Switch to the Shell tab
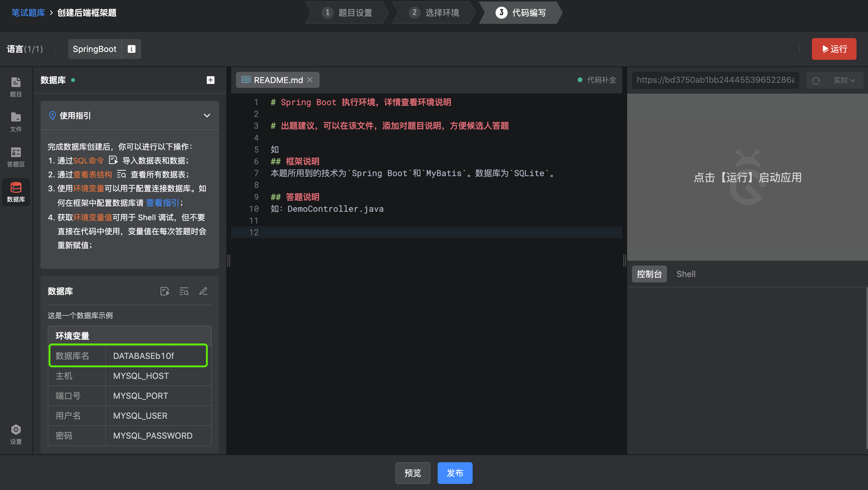Screen dimensions: 868x490 coord(686,274)
